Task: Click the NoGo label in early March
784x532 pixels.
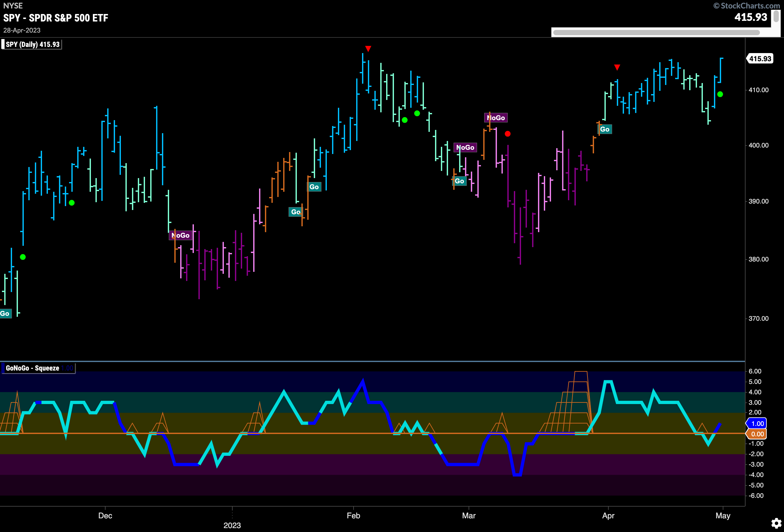Action: click(496, 118)
